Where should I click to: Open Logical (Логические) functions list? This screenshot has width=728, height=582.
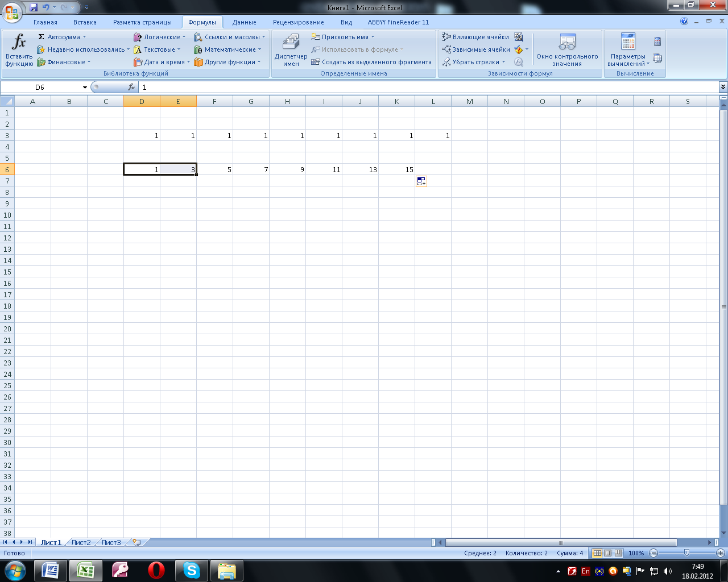click(159, 37)
